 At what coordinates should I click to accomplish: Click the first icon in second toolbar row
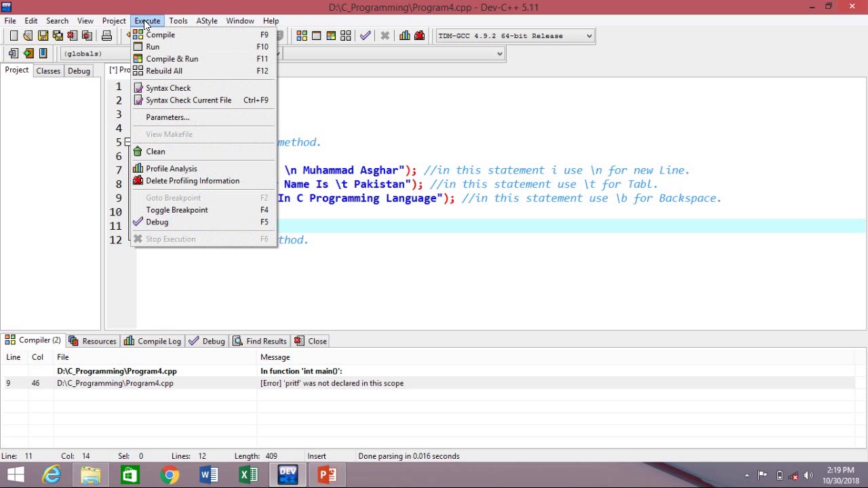pyautogui.click(x=14, y=54)
